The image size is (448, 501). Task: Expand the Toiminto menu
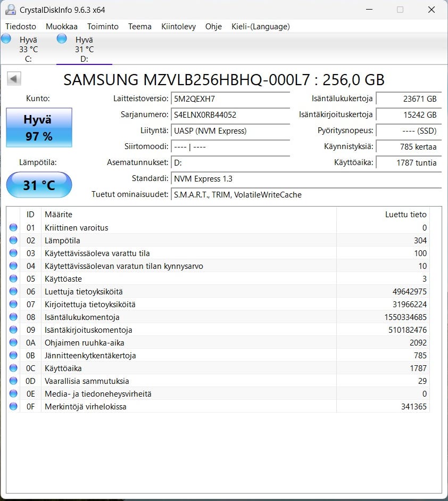click(103, 26)
